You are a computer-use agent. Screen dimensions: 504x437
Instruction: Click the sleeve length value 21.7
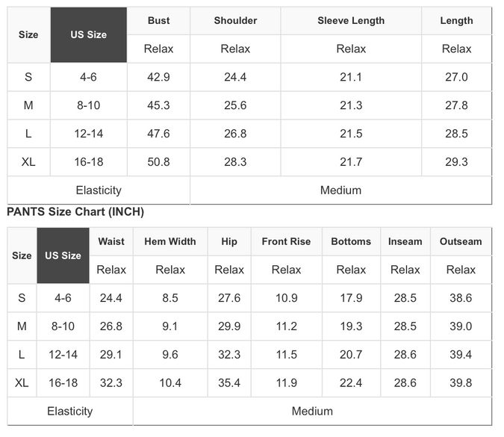point(351,162)
